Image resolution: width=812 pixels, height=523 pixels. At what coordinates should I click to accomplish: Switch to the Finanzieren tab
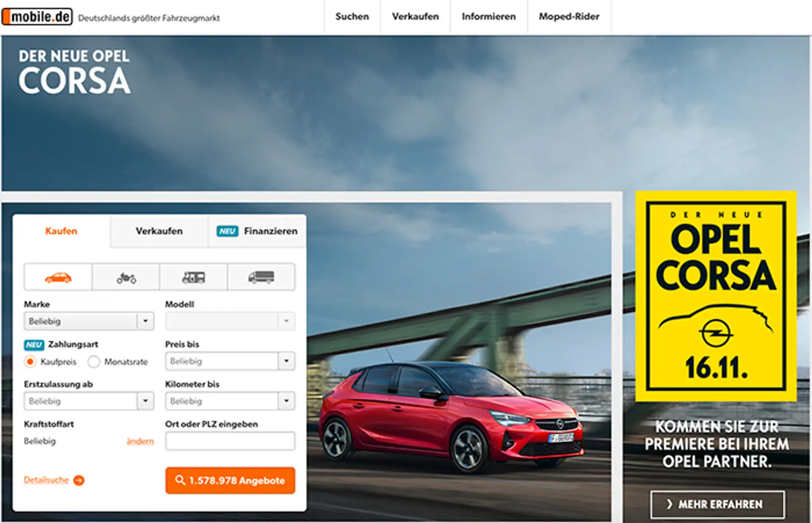tap(257, 231)
